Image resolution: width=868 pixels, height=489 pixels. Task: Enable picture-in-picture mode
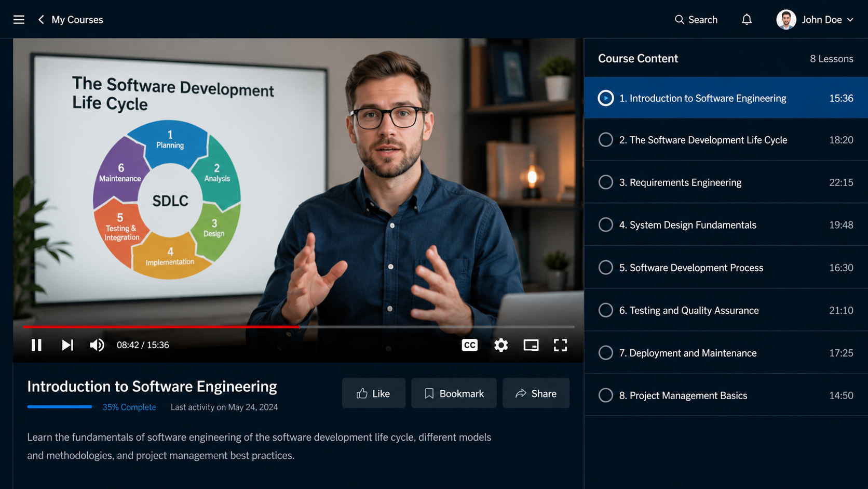coord(531,345)
